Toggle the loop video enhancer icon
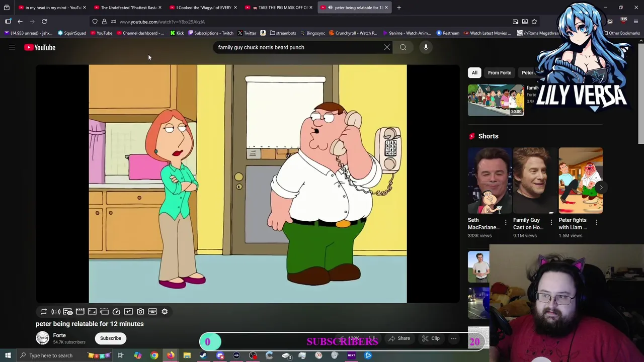 (44, 312)
